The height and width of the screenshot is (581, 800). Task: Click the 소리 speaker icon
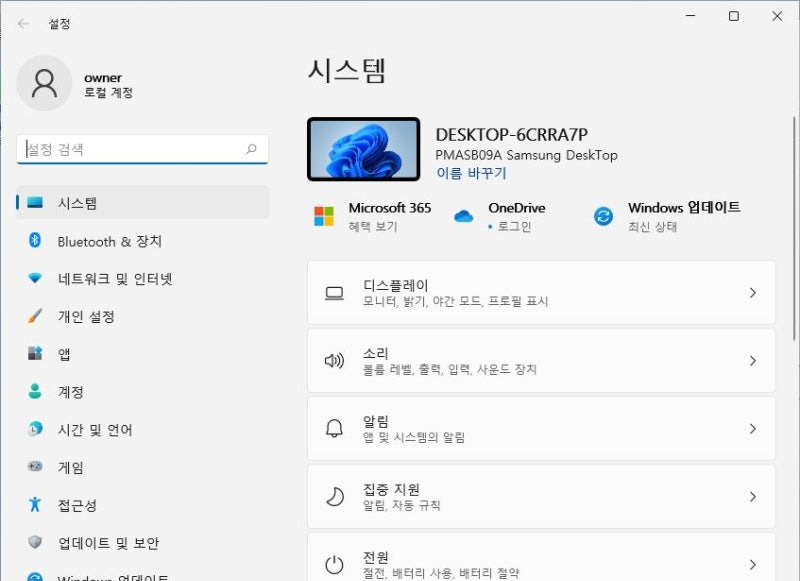tap(334, 361)
